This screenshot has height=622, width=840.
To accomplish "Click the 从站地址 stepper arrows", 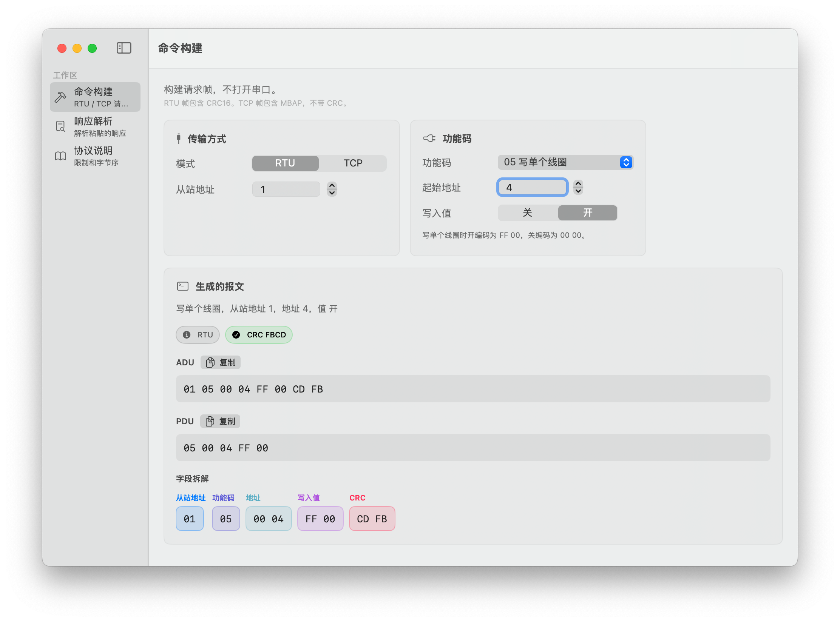I will (x=332, y=189).
